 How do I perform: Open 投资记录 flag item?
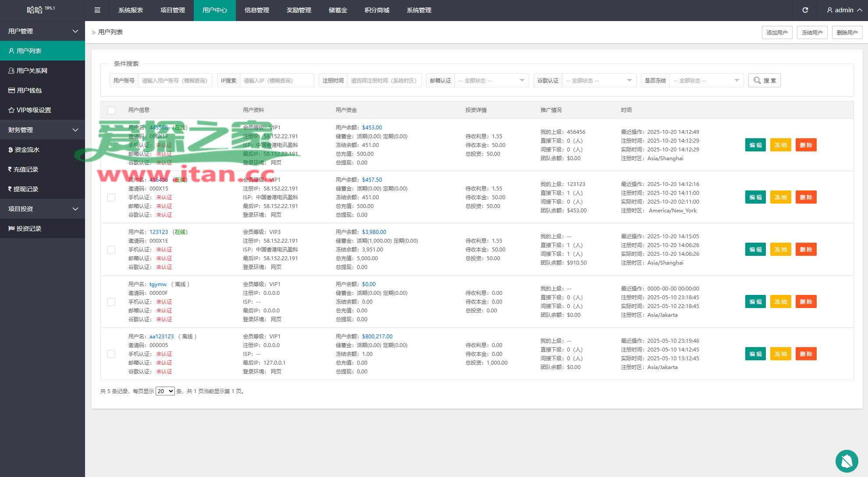[28, 229]
